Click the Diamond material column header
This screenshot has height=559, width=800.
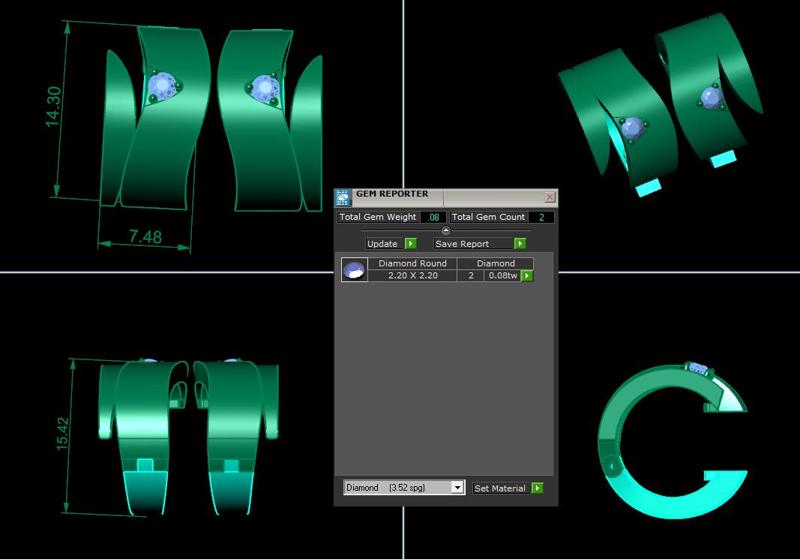495,263
